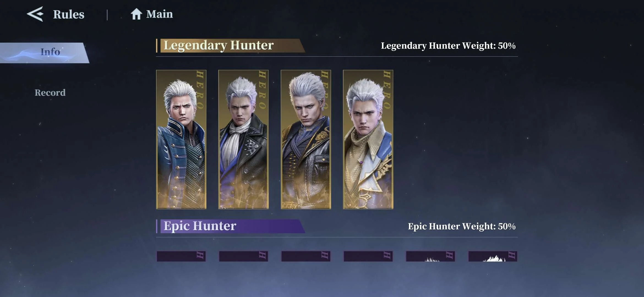
Task: Select the white and gold coat hunter card
Action: [368, 139]
